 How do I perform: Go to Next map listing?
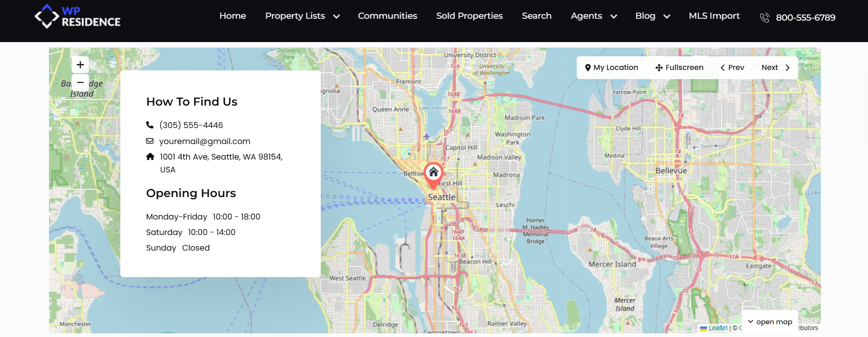point(776,68)
